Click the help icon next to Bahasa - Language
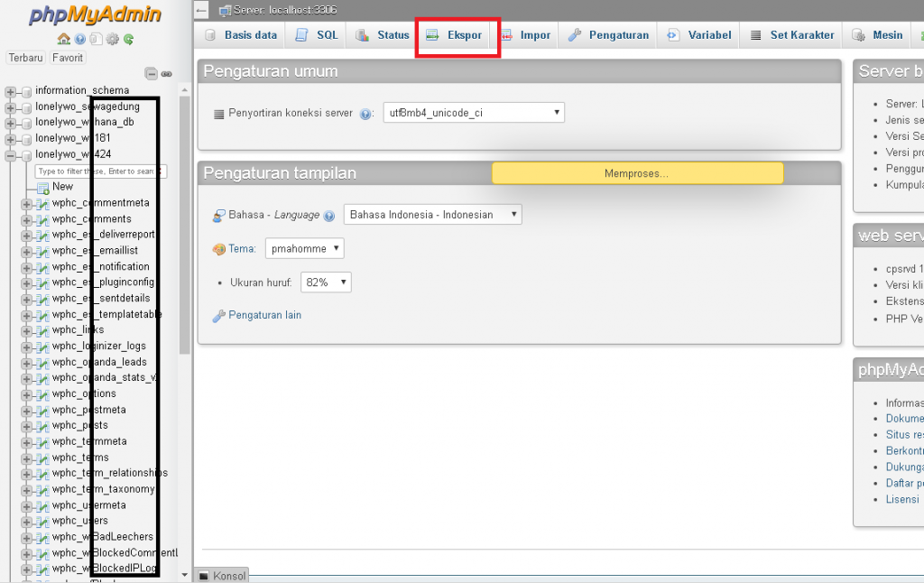The height and width of the screenshot is (583, 924). tap(327, 214)
